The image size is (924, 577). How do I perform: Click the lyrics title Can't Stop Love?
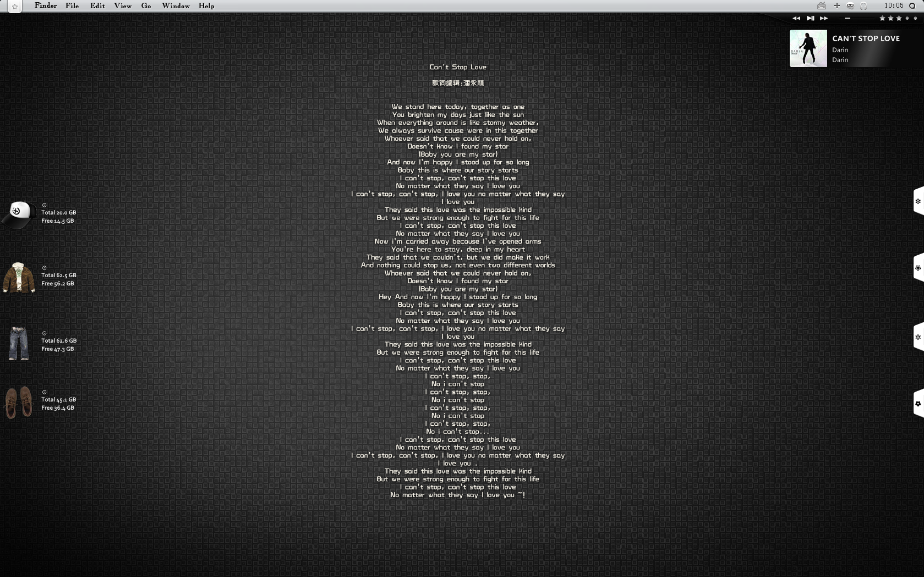coord(458,67)
